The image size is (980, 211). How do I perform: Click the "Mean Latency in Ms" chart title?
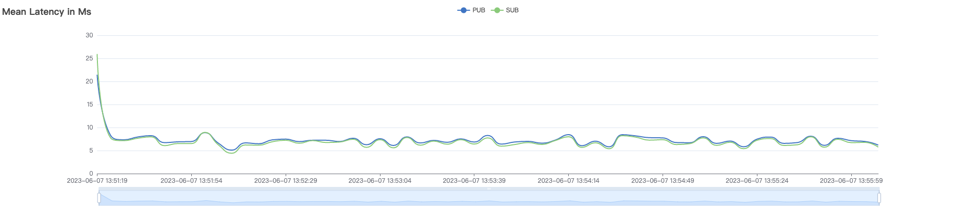coord(47,12)
